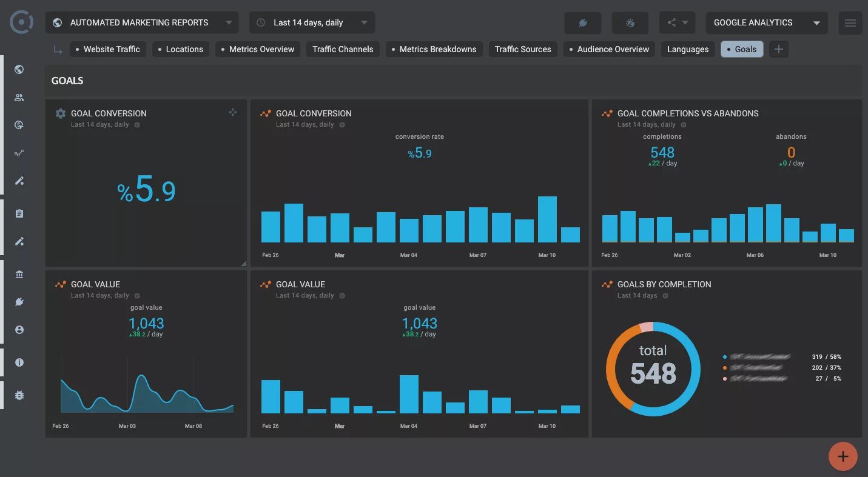Click the chart icon beside Goals By Completion
868x477 pixels.
607,284
